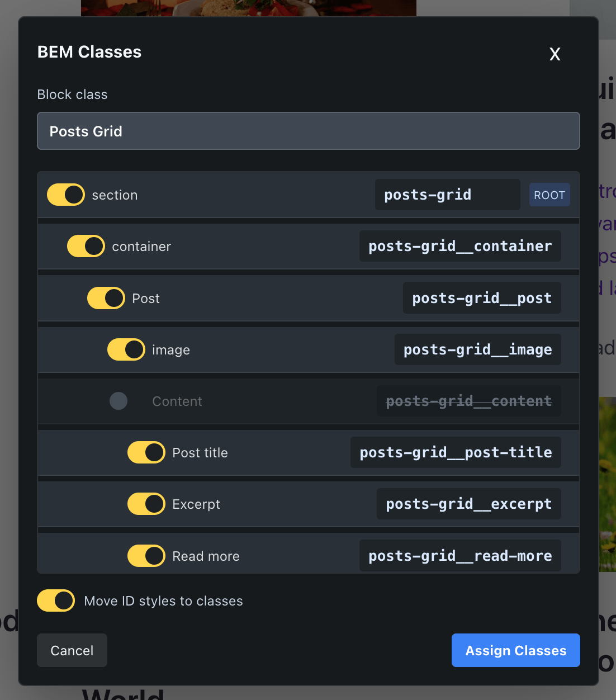This screenshot has height=700, width=616.
Task: Toggle the Post title element switch
Action: tap(146, 452)
